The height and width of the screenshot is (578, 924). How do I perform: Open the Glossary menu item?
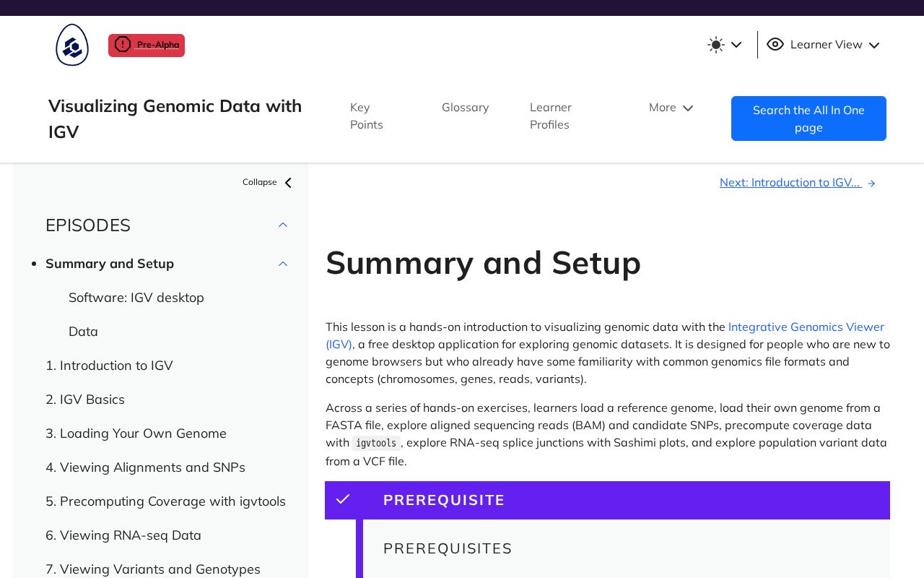pos(466,107)
